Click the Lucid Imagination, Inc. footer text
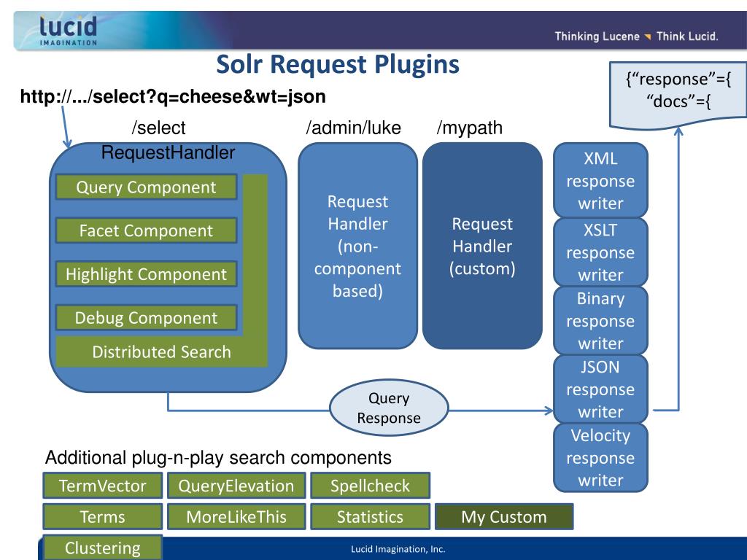 pyautogui.click(x=398, y=549)
